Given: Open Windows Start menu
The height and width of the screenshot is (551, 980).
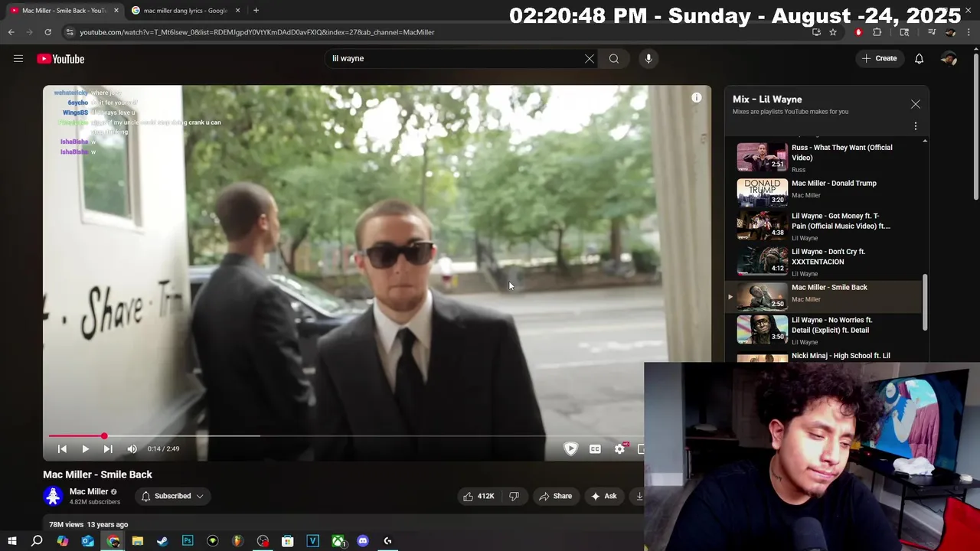Looking at the screenshot, I should coord(12,541).
